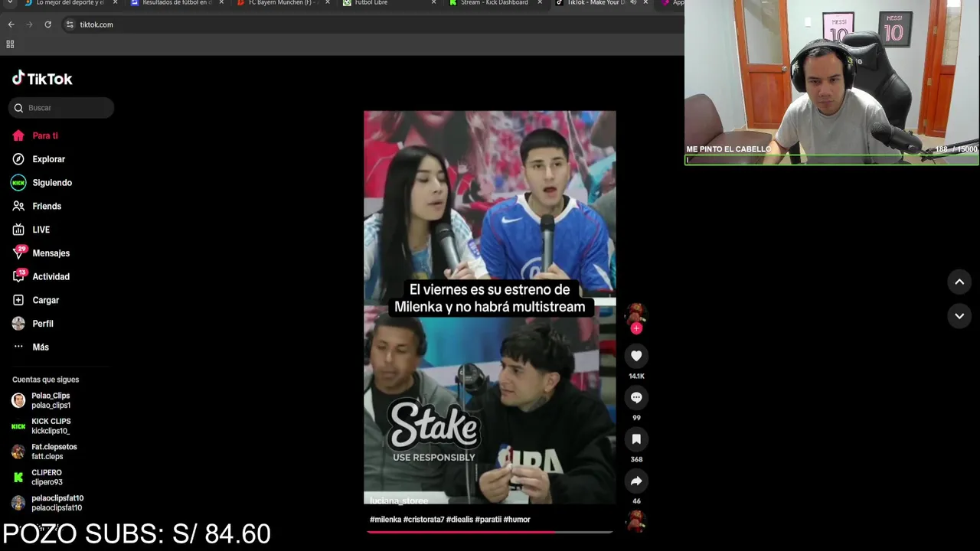Mute the TikTok tab audio icon
Screen dimensions: 980x551
pos(633,2)
